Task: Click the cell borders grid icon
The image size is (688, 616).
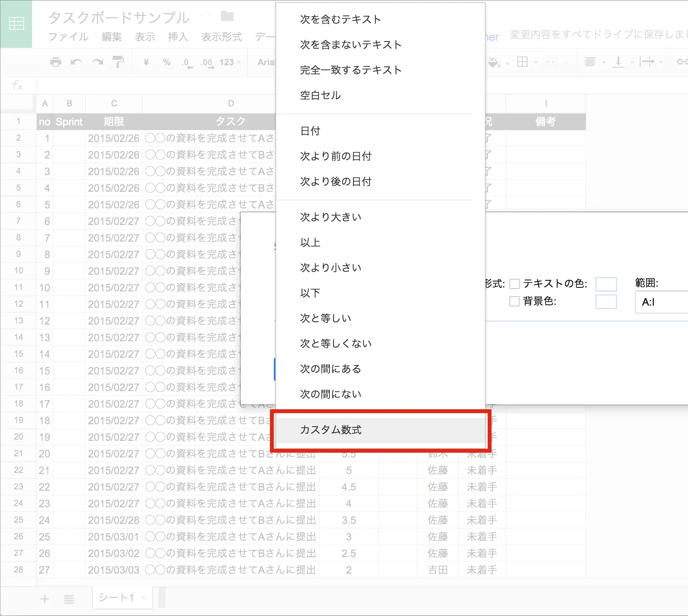Action: pos(522,62)
